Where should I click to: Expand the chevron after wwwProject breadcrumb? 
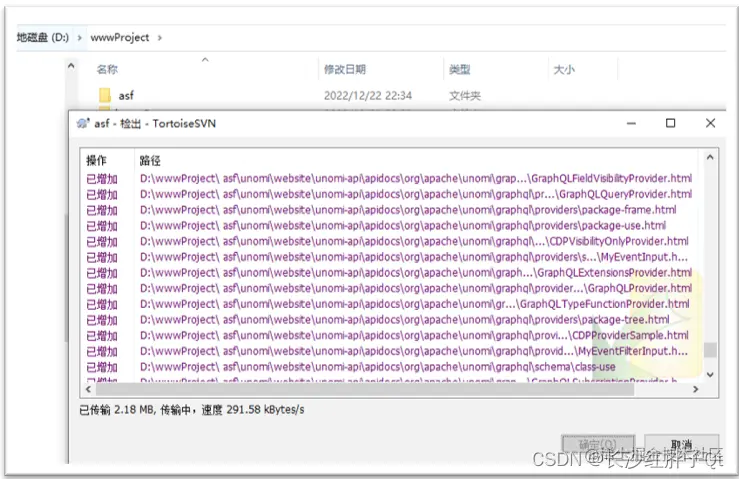(x=160, y=38)
